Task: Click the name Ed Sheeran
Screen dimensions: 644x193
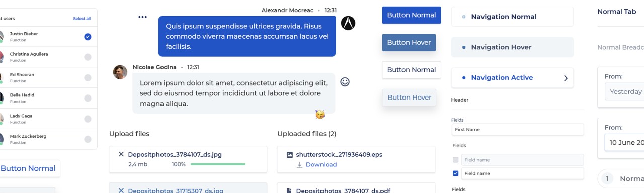Action: pos(22,75)
